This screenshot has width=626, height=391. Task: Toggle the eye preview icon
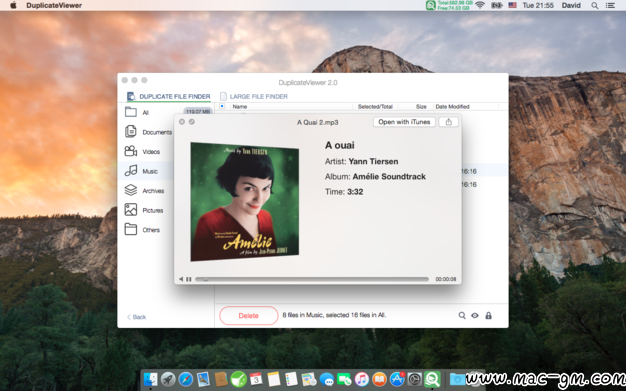point(475,316)
